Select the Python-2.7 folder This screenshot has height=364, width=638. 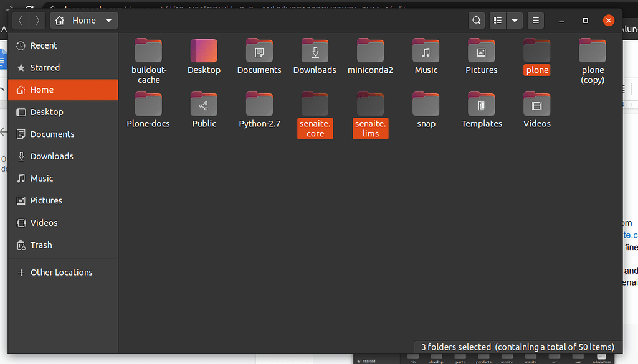coord(259,105)
